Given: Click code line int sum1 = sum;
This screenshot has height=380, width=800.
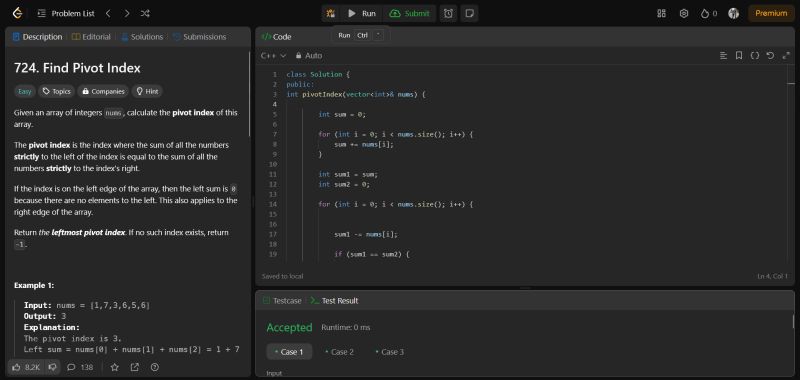Looking at the screenshot, I should pos(348,174).
